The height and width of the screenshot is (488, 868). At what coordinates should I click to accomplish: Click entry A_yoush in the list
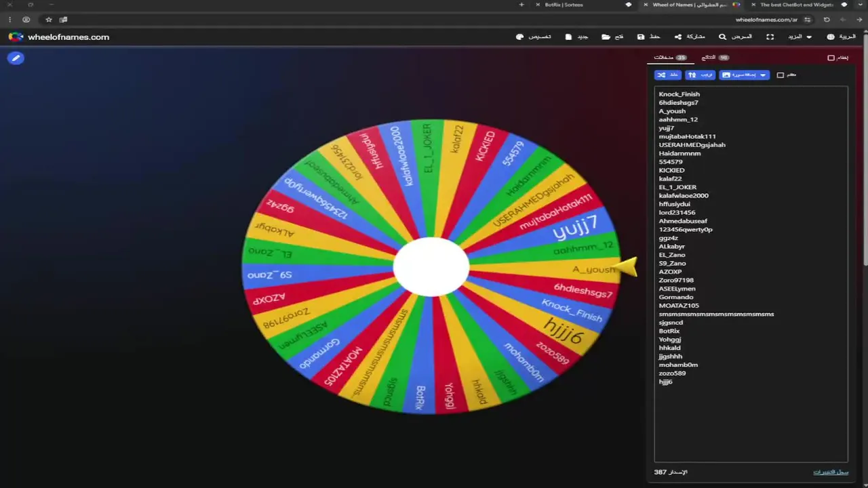tap(672, 111)
